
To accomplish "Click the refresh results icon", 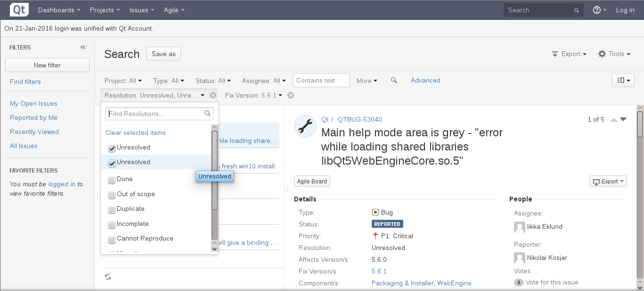I will coord(108,277).
